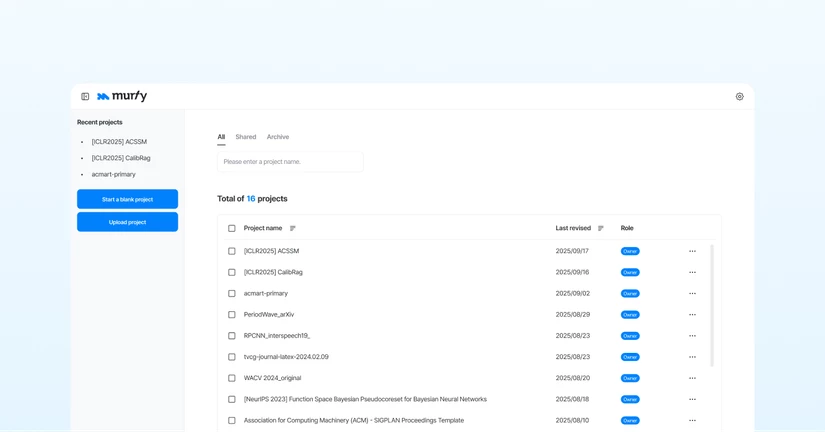Open settings gear icon
This screenshot has height=432, width=825.
[740, 97]
